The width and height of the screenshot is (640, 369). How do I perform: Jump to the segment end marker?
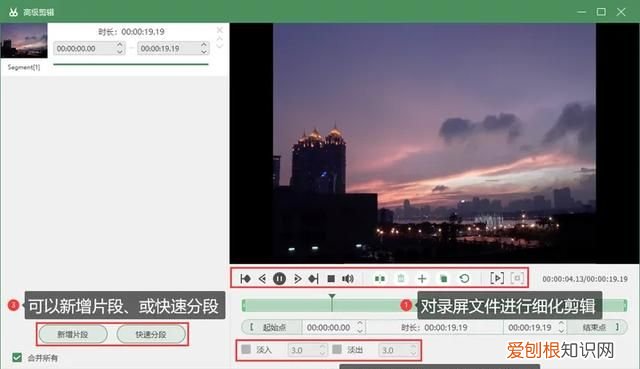point(313,279)
